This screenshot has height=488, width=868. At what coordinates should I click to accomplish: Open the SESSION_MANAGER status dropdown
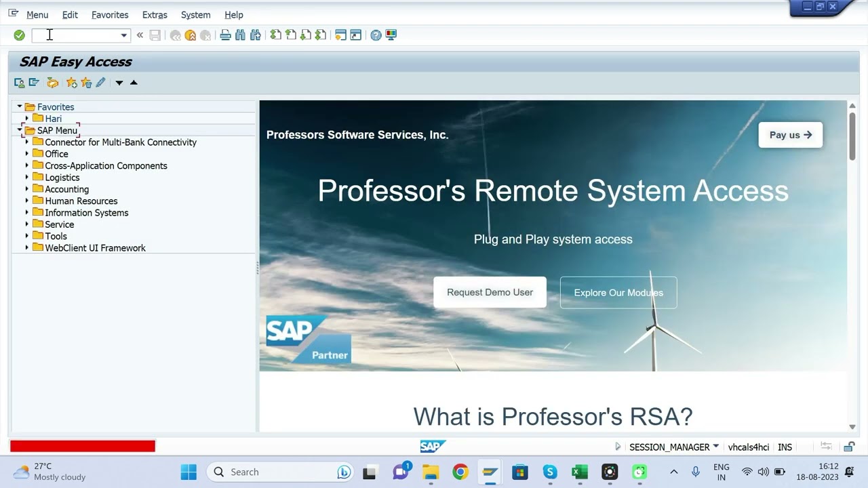716,447
